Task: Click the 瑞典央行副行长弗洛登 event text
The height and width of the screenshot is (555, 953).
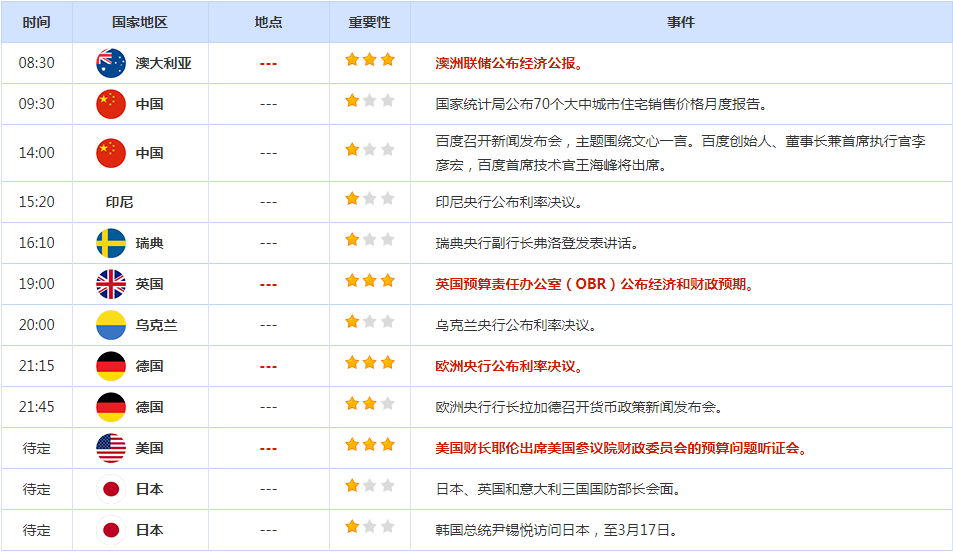Action: point(537,244)
